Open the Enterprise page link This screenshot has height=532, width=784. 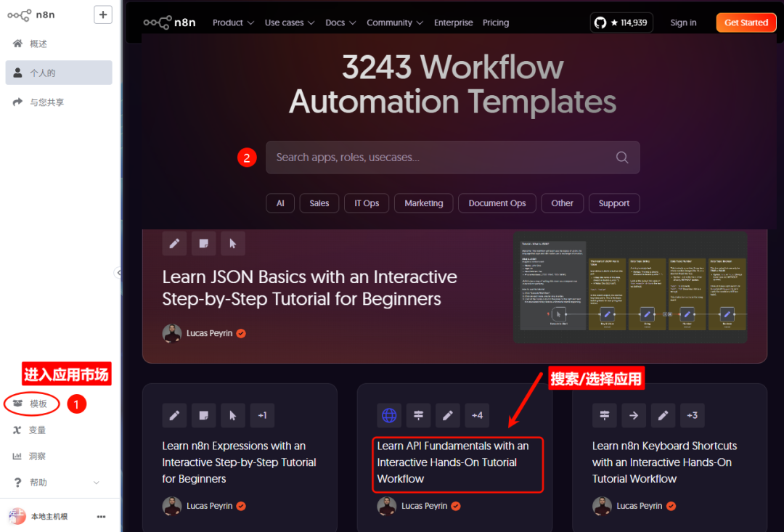pos(454,22)
